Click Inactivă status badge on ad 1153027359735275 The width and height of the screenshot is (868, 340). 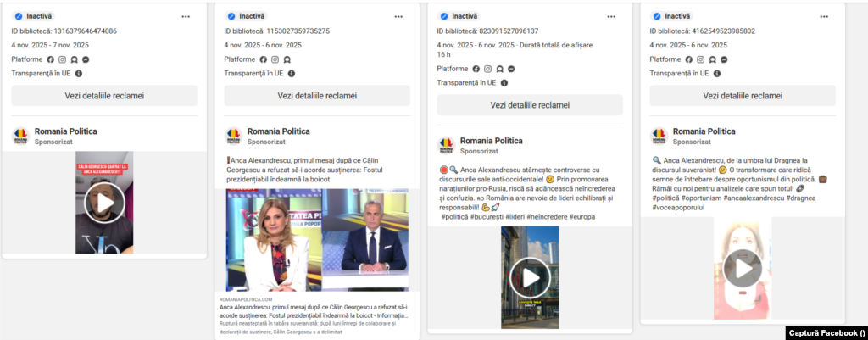tap(247, 17)
